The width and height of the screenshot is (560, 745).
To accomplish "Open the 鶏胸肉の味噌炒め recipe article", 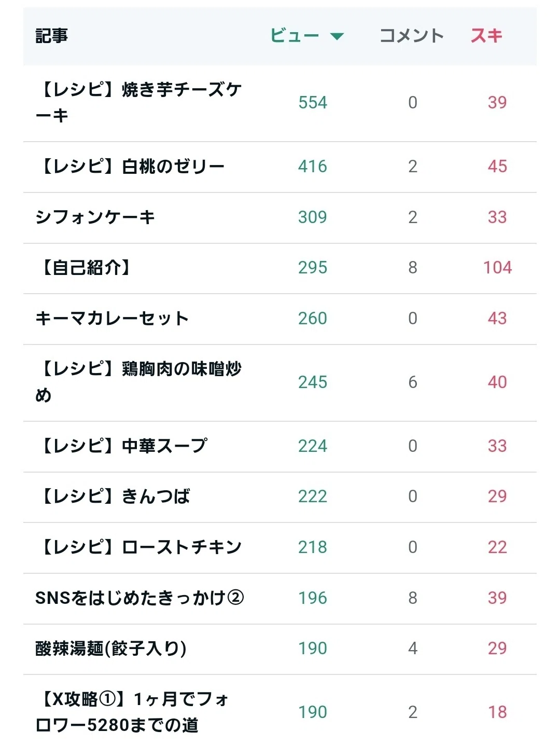I will 138,382.
